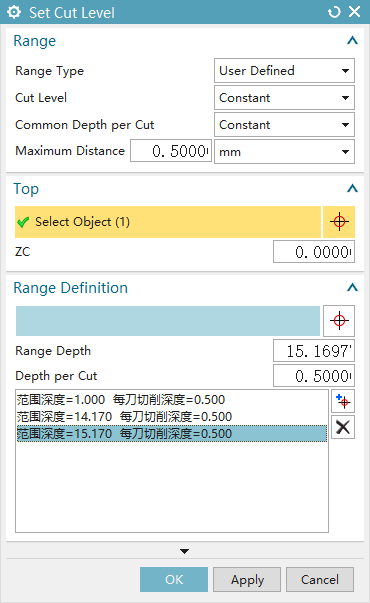Expand more options with the bottom arrow
This screenshot has width=370, height=603.
click(185, 551)
